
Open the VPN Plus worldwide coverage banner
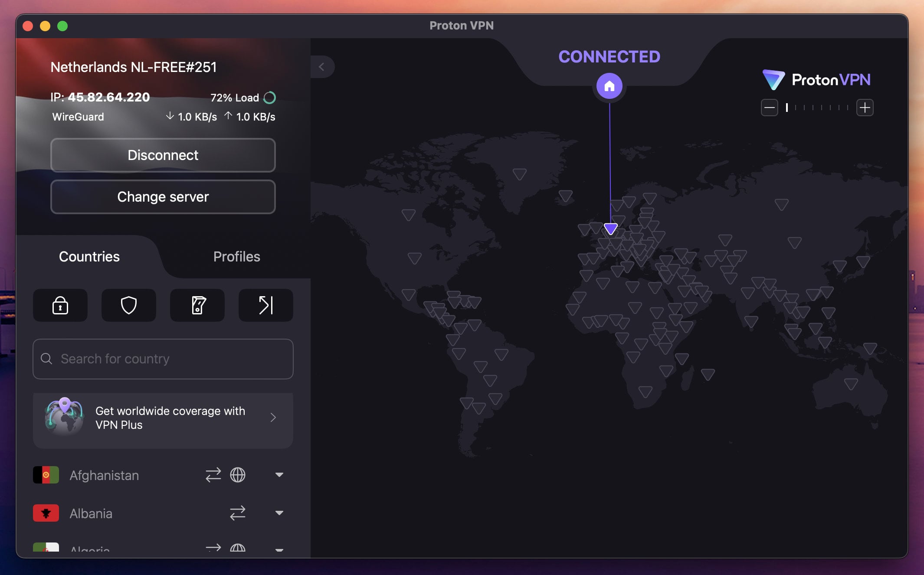coord(163,420)
